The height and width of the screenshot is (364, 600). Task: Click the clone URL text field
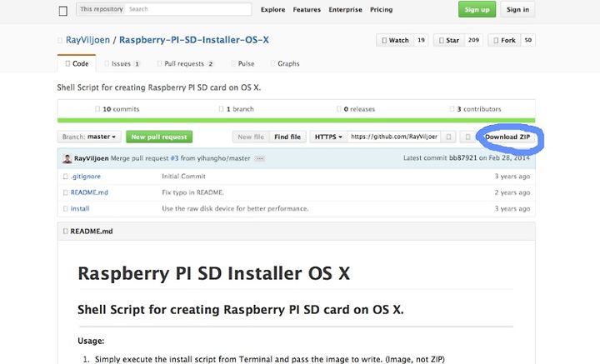[x=393, y=137]
